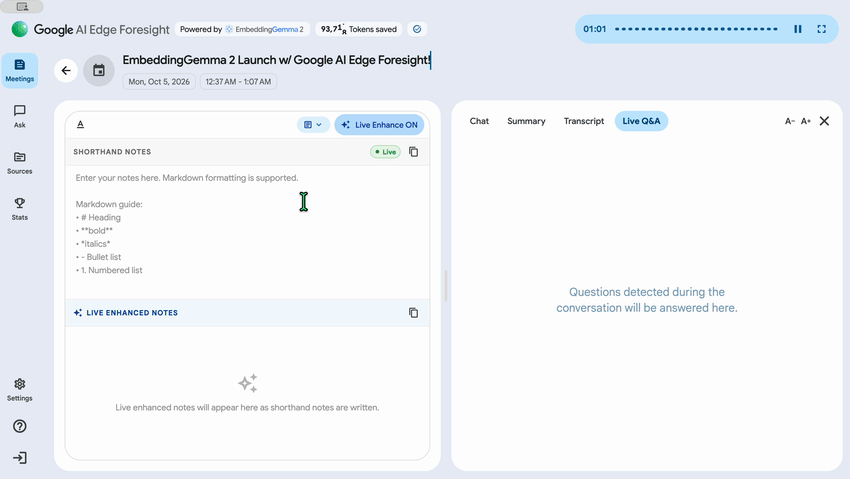Switch to the Summary tab
Screen dimensions: 850x479
point(526,121)
